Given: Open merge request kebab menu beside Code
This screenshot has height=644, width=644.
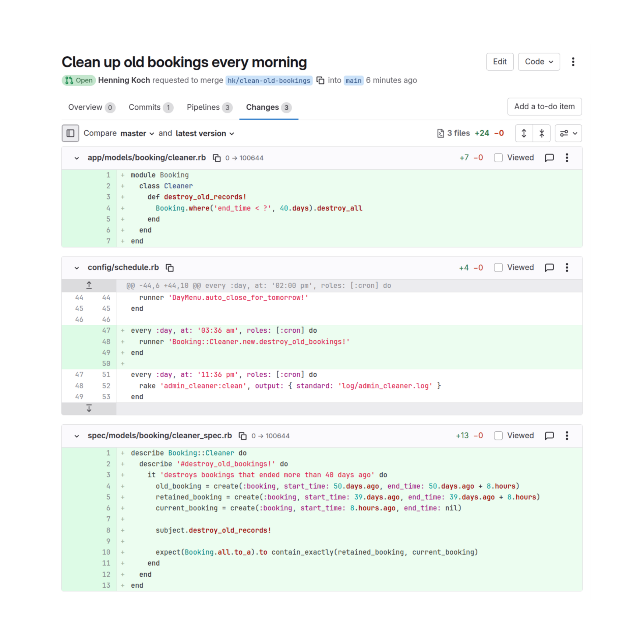Looking at the screenshot, I should [x=573, y=62].
